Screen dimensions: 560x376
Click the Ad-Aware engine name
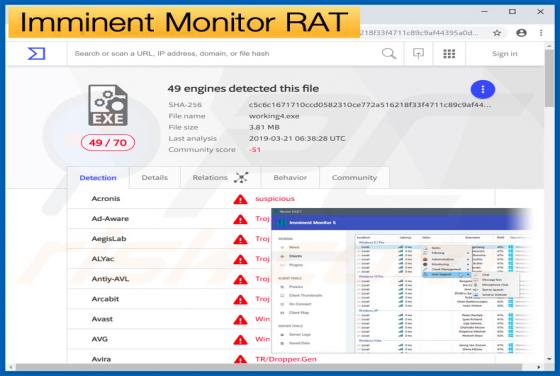click(x=110, y=219)
